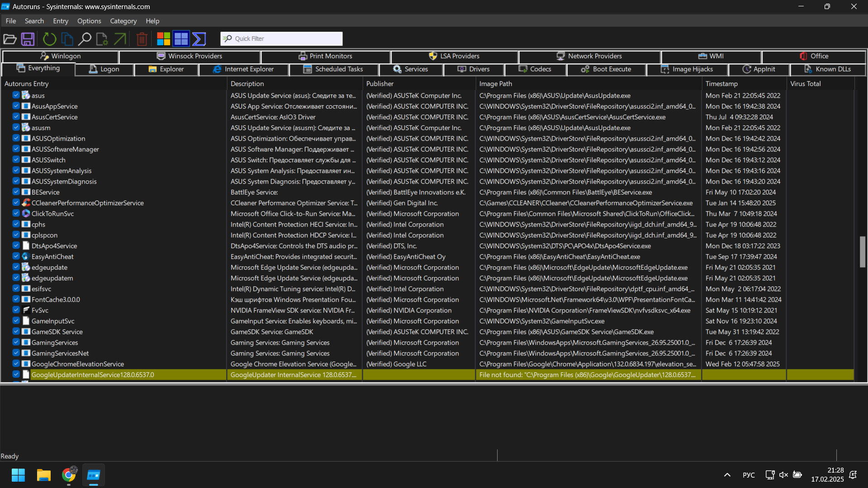This screenshot has height=488, width=868.
Task: Click the Sigma VirusTotal toolbar icon
Action: [199, 39]
